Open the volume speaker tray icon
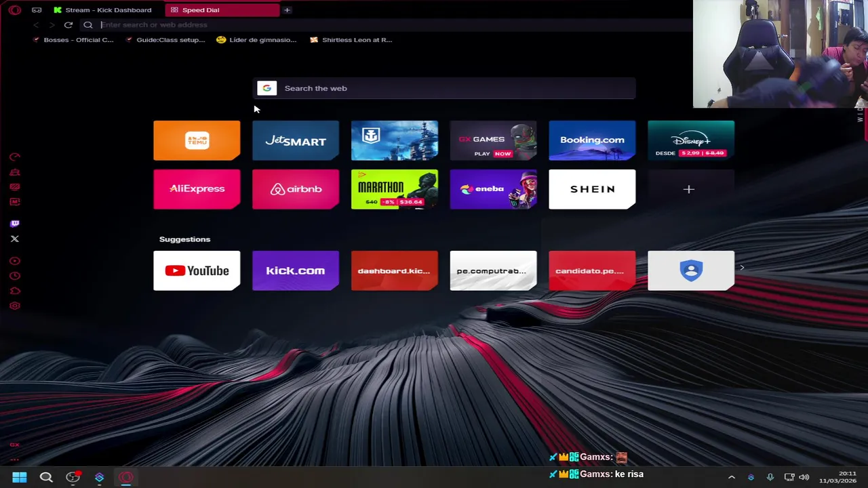 coord(804,477)
